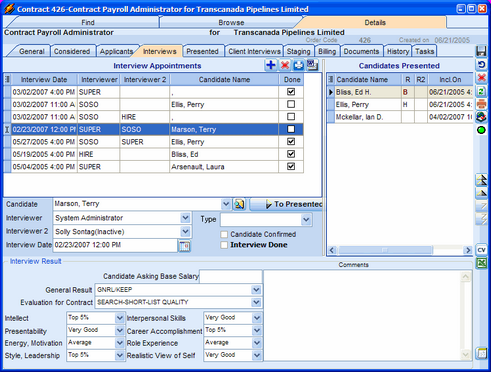
Task: Go to the Client Interviews tab
Action: tap(254, 51)
